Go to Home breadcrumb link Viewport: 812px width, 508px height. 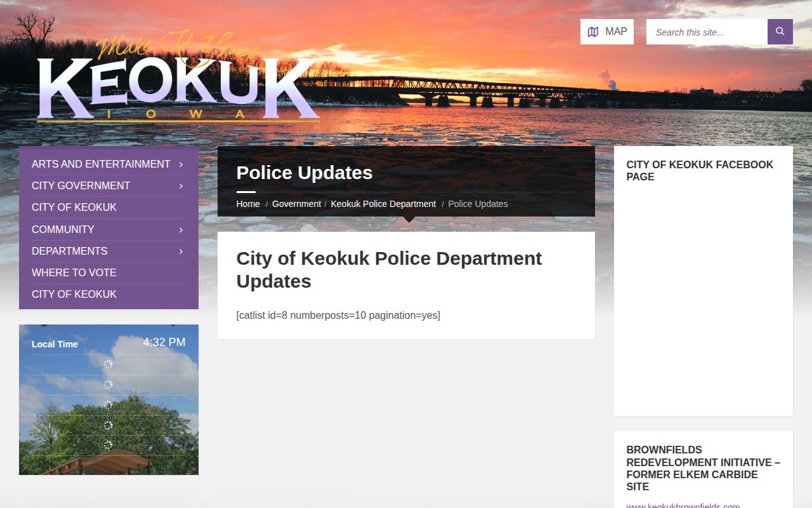248,204
